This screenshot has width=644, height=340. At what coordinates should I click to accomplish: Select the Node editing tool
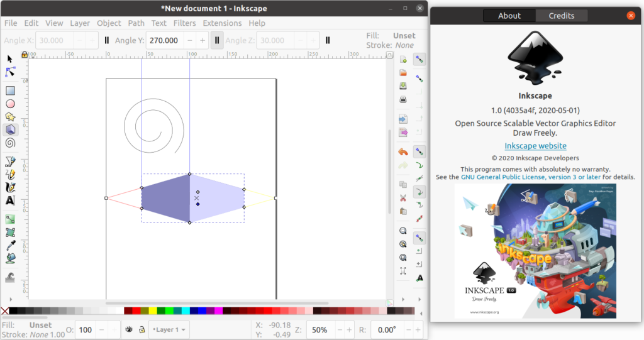point(10,72)
